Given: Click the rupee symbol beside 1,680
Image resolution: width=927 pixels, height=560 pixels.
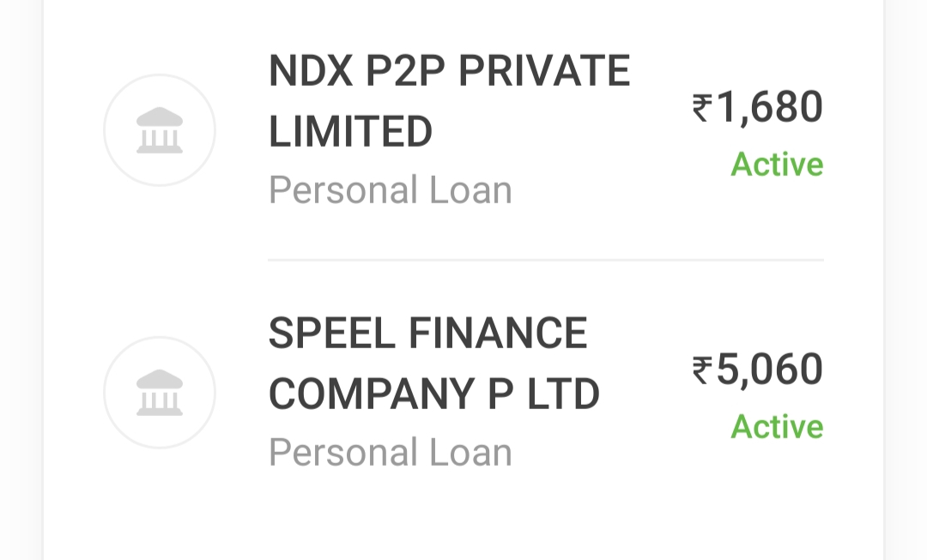Looking at the screenshot, I should tap(703, 108).
